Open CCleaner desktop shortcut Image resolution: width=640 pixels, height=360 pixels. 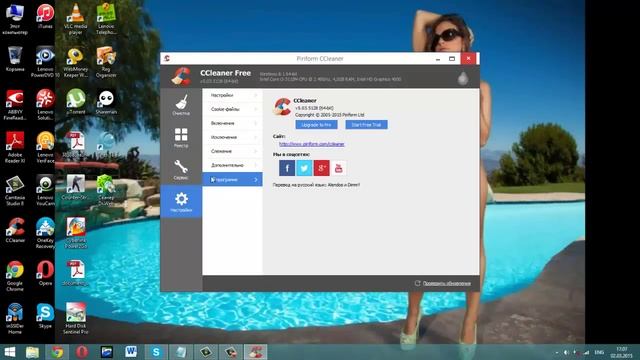(x=15, y=230)
